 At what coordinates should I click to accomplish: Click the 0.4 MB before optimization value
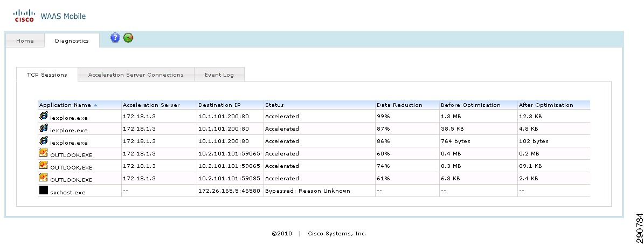coord(451,153)
